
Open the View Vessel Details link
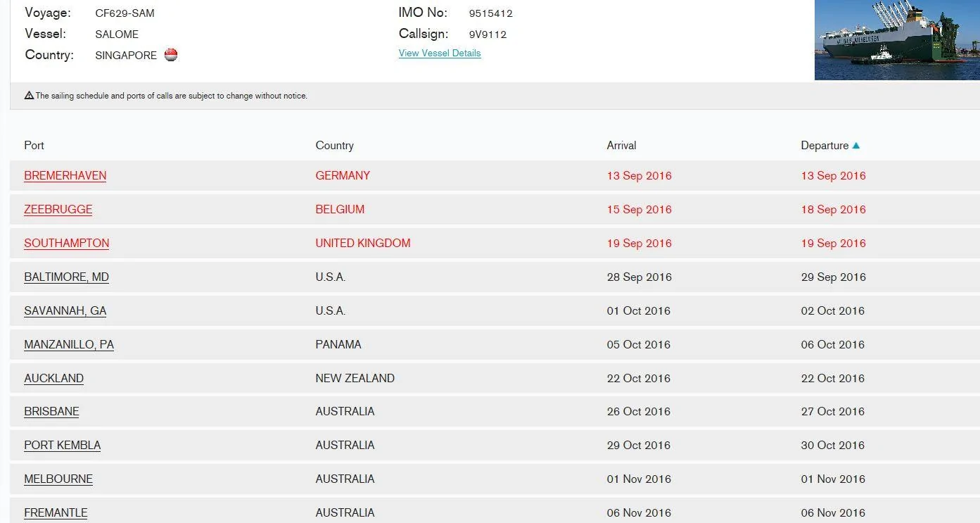(x=440, y=53)
